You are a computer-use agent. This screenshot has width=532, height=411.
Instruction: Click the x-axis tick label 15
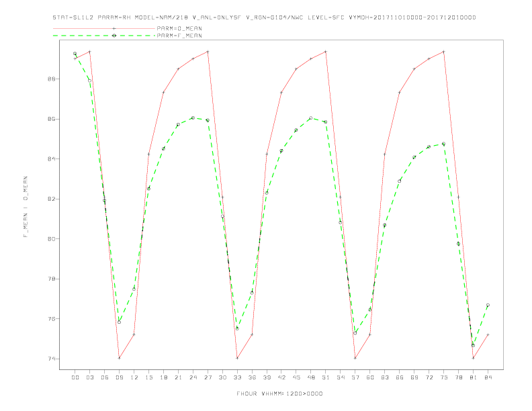point(148,377)
